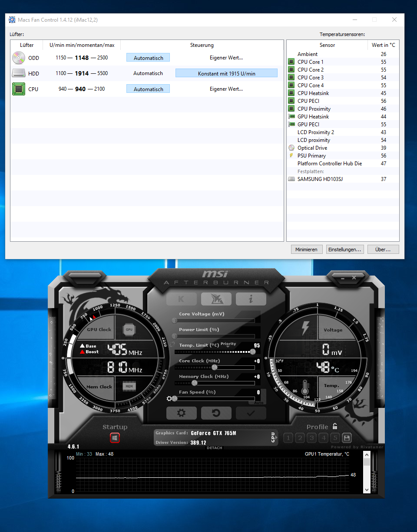Select the LCD Proximity 2 sensor row

point(343,132)
